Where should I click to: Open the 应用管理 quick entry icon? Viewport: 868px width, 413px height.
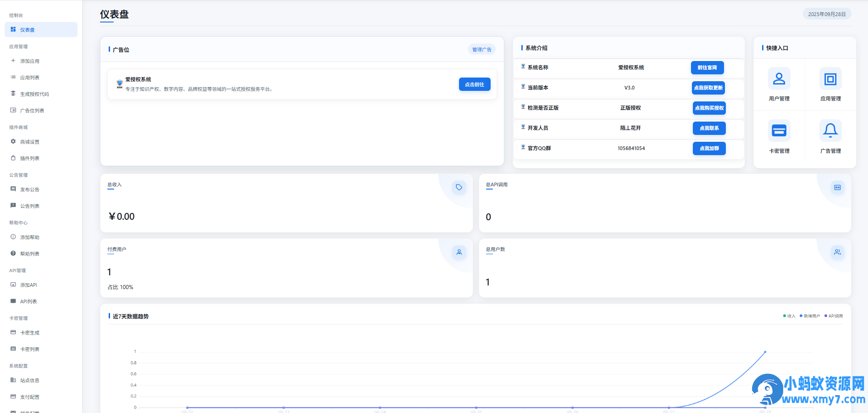pos(830,79)
